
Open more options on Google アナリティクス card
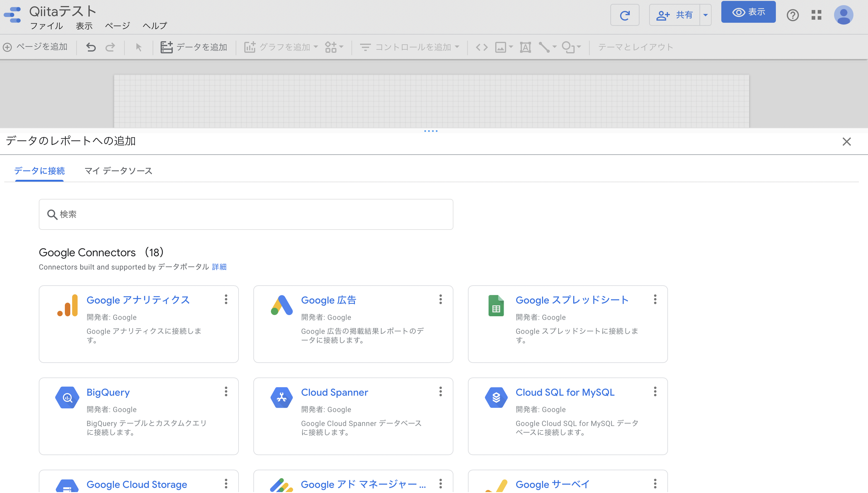(226, 299)
